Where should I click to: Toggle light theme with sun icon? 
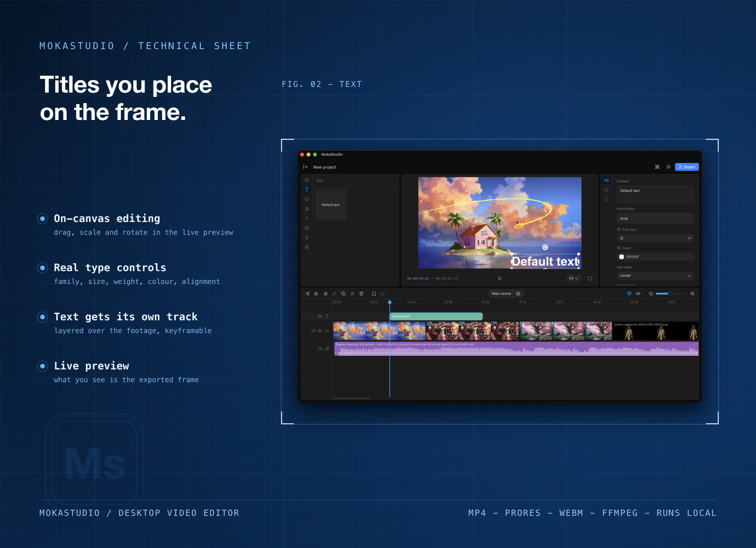pyautogui.click(x=668, y=167)
